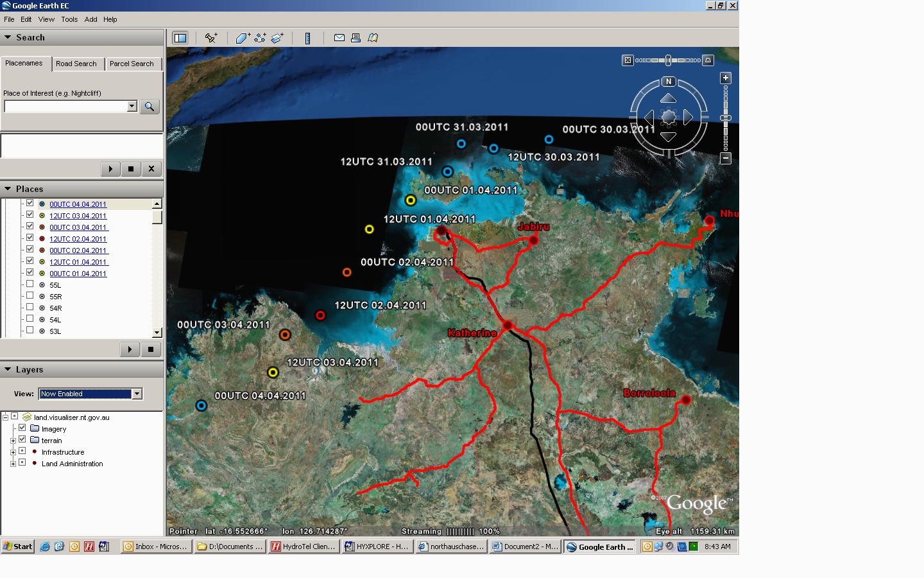Expand the Infrastructure layer tree node
Viewport: 924px width, 578px height.
tap(13, 452)
